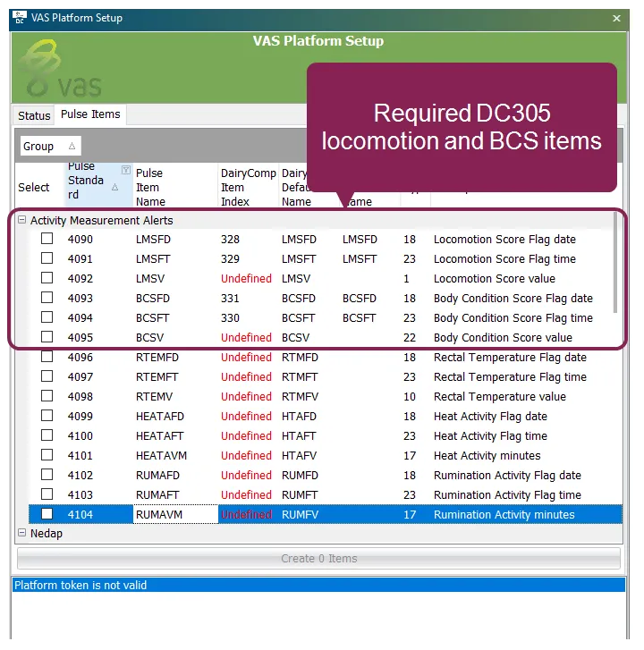Tick checkbox for item 4100 HEATAFT

click(47, 435)
